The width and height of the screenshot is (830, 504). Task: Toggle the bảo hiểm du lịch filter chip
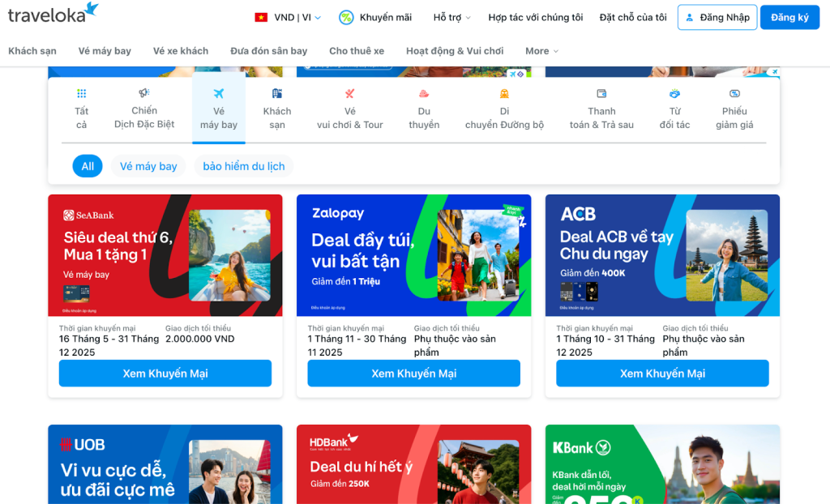coord(244,166)
